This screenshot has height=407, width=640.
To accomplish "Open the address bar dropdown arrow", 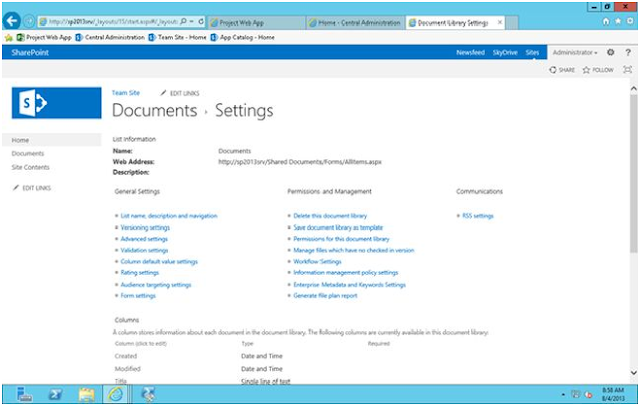I will pyautogui.click(x=191, y=21).
